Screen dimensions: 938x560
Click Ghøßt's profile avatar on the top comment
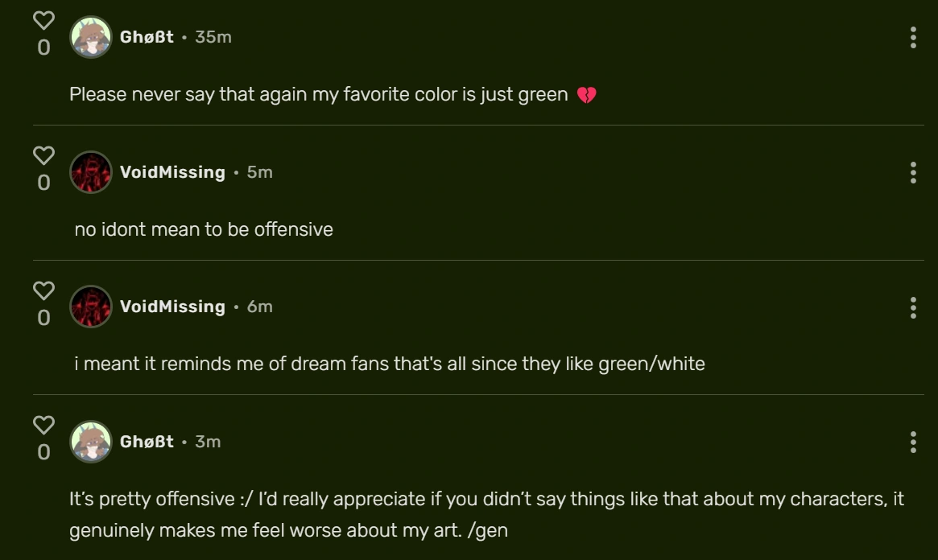point(91,36)
